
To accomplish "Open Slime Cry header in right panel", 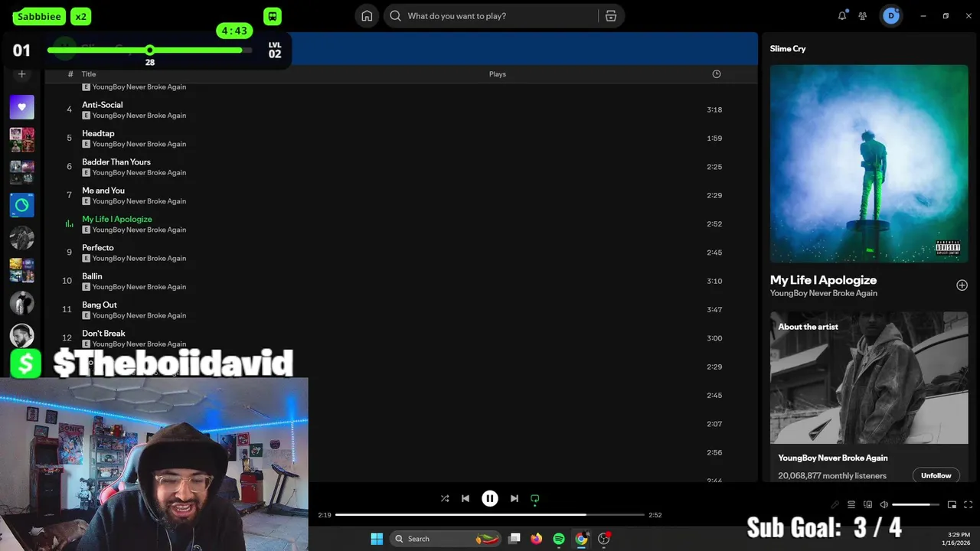I will 788,48.
